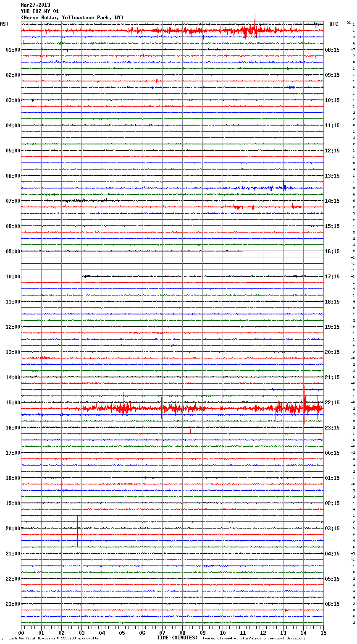Viewport: 357px width, 644px height.
Task: Click the tall green spike near 20:00 MST
Action: point(77,531)
